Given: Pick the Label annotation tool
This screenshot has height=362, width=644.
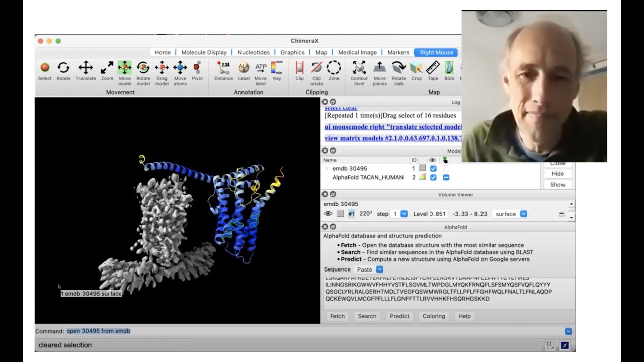Looking at the screenshot, I should pyautogui.click(x=244, y=71).
